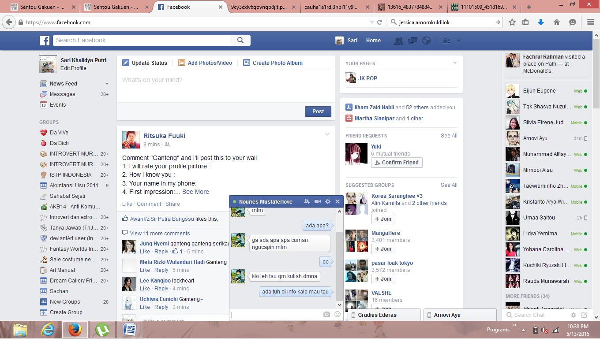600x364 pixels.
Task: Open the Edit Profile link
Action: pos(73,68)
